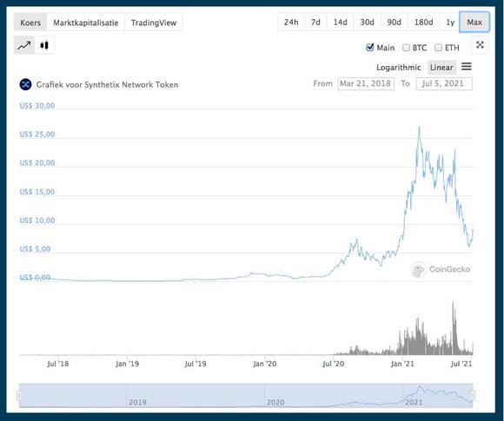Click 2021 in the navigator timeline

(414, 402)
